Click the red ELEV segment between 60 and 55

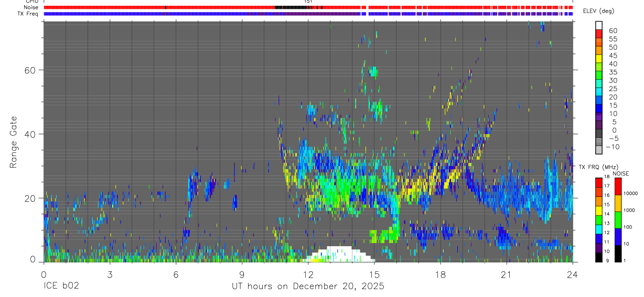tap(599, 35)
